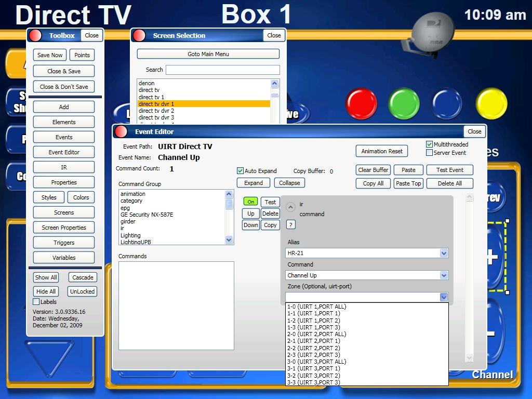The width and height of the screenshot is (532, 399).
Task: Toggle the Auto Expand checkbox
Action: click(240, 170)
